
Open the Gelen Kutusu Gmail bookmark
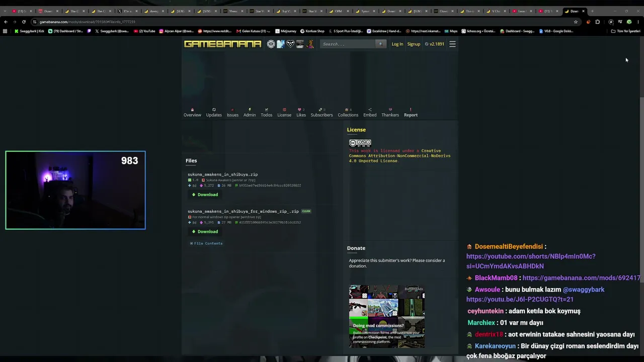[x=253, y=31]
